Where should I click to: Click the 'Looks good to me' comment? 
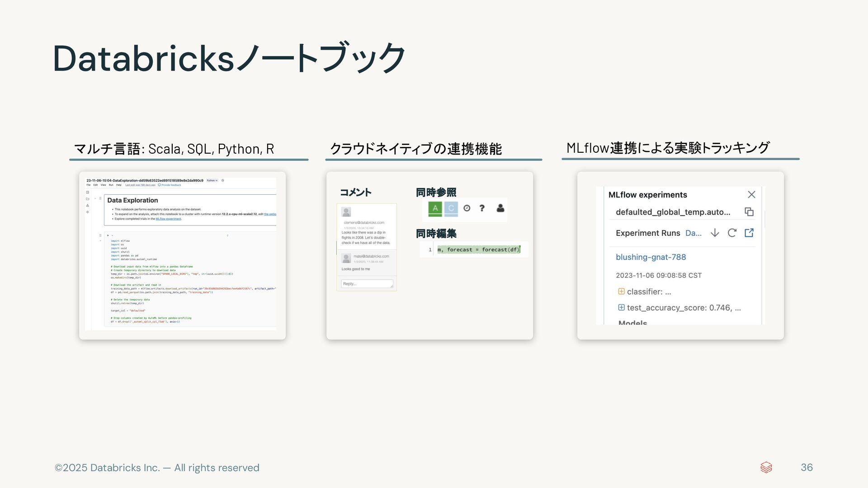[356, 269]
